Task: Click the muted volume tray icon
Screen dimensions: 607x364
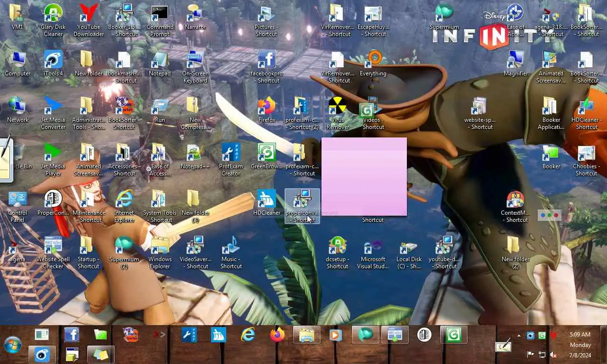Action: pos(553,355)
